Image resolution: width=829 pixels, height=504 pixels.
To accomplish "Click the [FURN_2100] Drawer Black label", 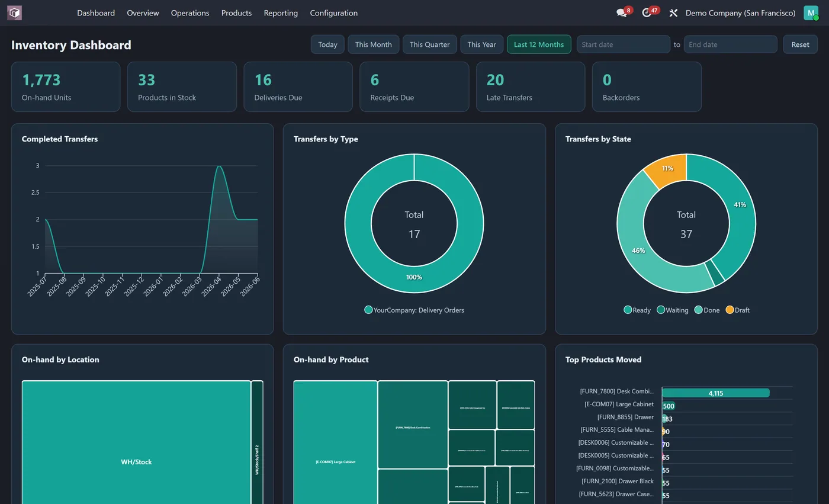I will tap(618, 481).
